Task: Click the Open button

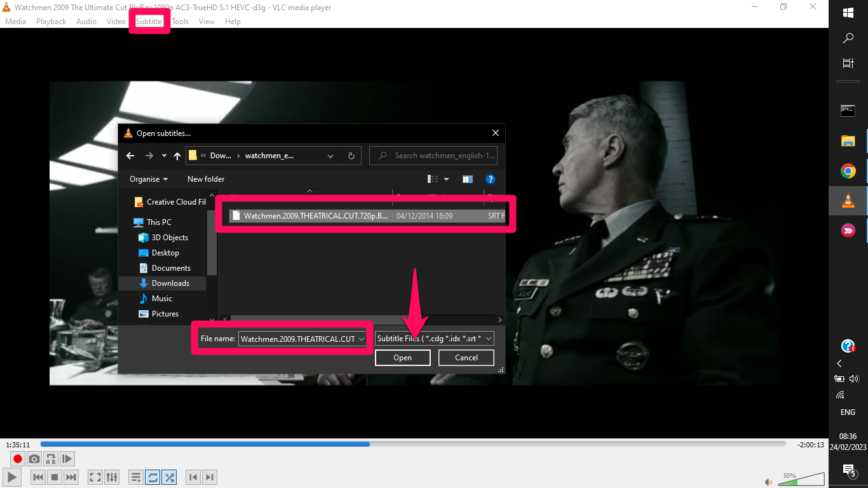Action: coord(403,358)
